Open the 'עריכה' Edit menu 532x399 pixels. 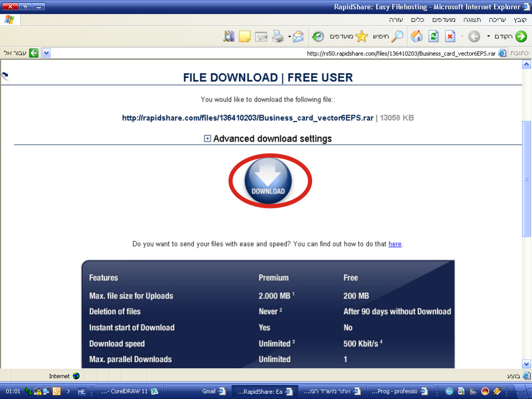click(x=497, y=20)
